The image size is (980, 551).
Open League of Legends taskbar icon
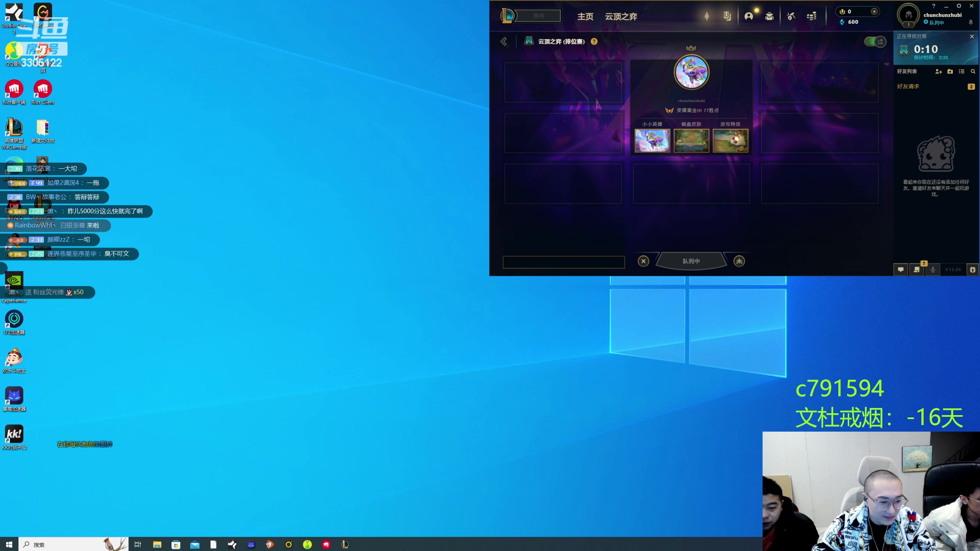(345, 544)
